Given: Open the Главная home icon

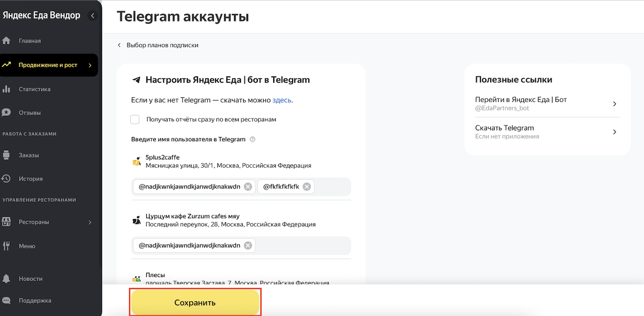Looking at the screenshot, I should pos(6,40).
